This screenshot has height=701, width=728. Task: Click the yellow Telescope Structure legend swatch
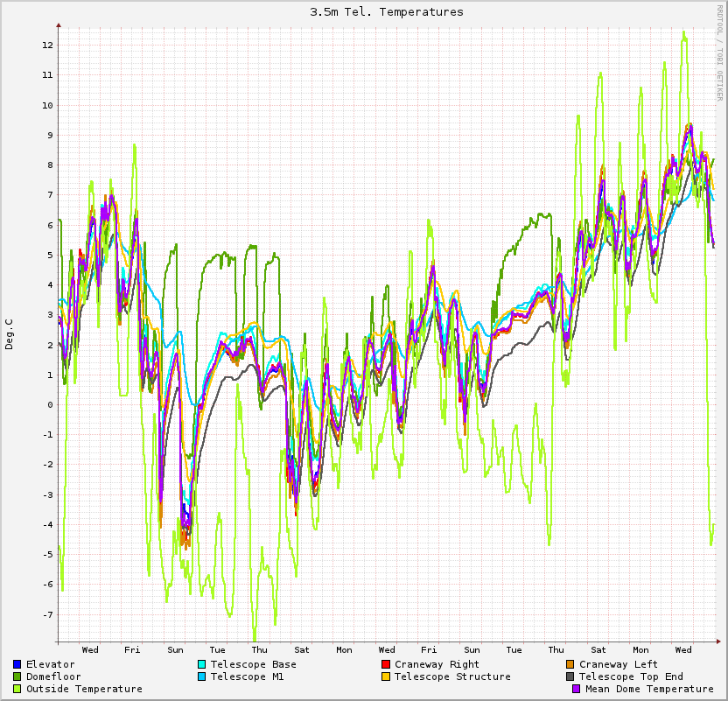point(386,676)
